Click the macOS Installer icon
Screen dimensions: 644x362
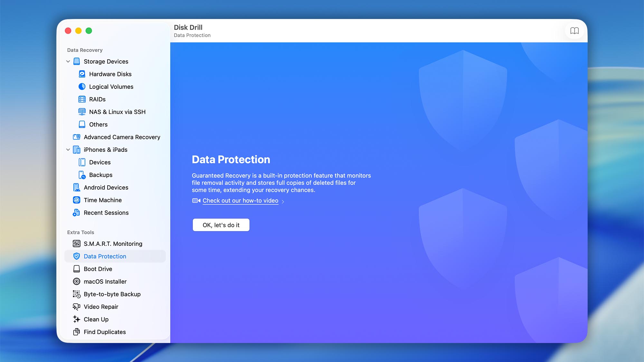pyautogui.click(x=77, y=282)
